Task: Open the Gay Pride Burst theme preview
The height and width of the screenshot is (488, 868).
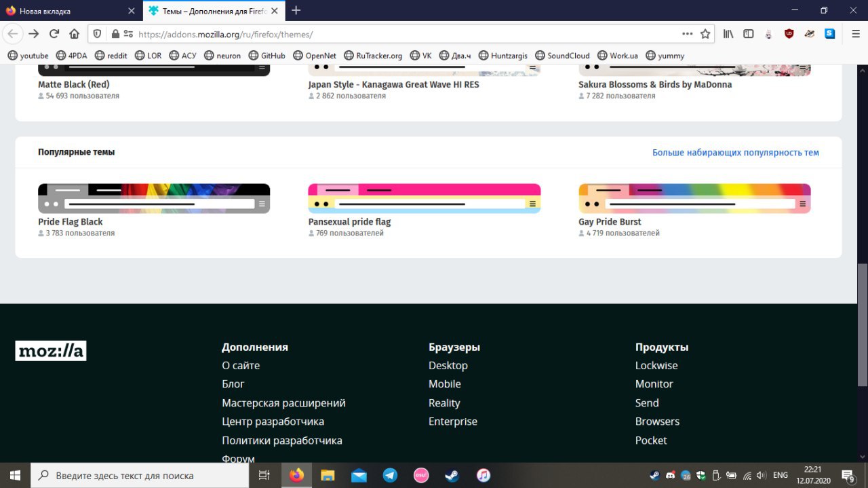Action: click(x=694, y=198)
